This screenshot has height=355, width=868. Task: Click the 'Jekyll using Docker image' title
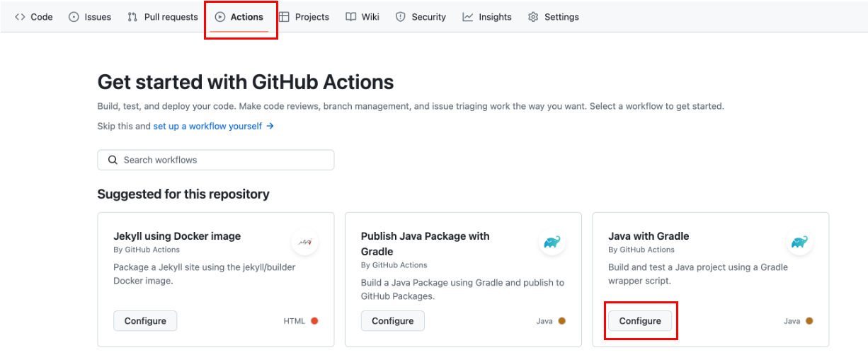pyautogui.click(x=177, y=236)
